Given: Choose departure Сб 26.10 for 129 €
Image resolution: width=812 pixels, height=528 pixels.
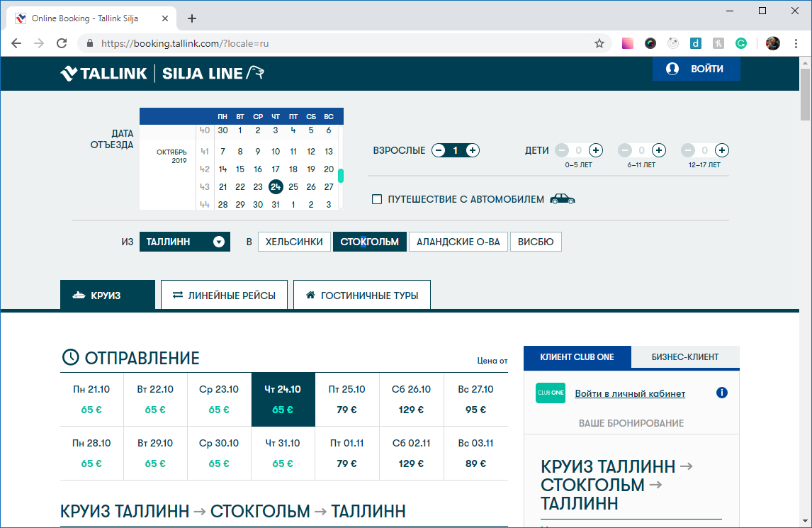Looking at the screenshot, I should 411,400.
